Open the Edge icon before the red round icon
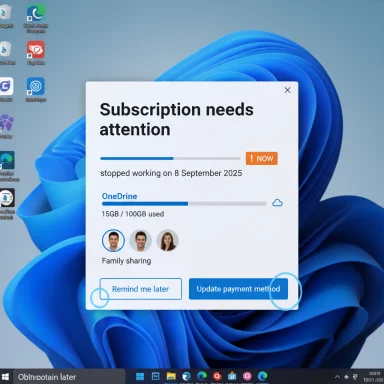The width and height of the screenshot is (384, 384). pyautogui.click(x=202, y=376)
